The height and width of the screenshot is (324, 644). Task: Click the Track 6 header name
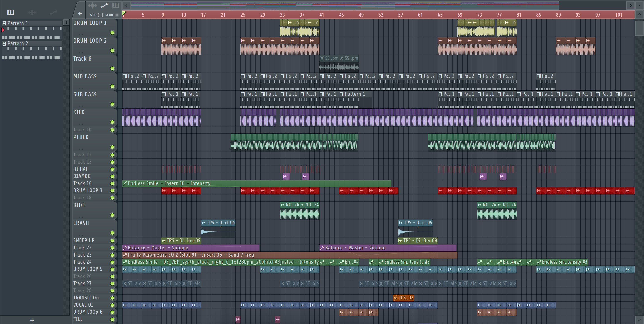[82, 59]
